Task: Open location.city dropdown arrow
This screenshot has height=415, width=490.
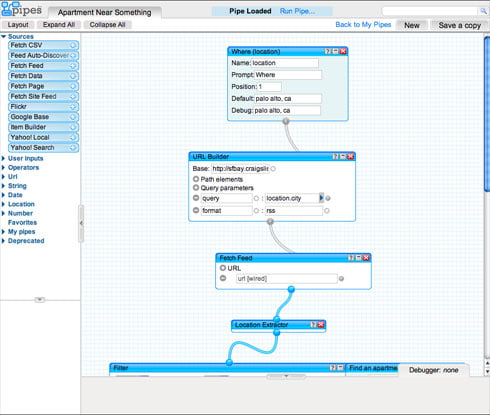Action: [321, 198]
